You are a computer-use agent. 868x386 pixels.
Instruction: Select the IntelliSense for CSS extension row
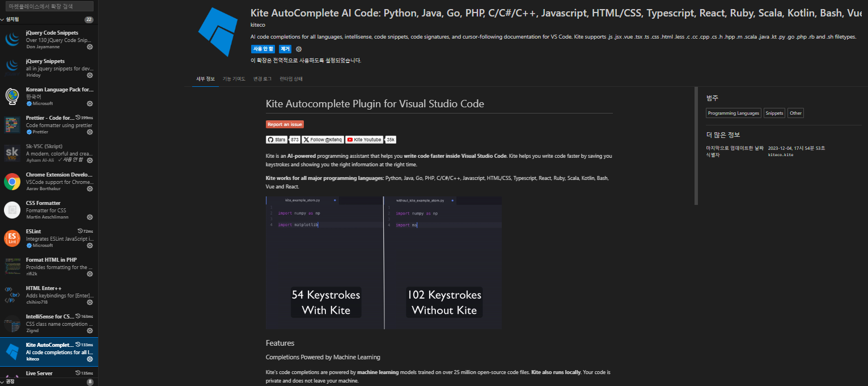pyautogui.click(x=49, y=324)
